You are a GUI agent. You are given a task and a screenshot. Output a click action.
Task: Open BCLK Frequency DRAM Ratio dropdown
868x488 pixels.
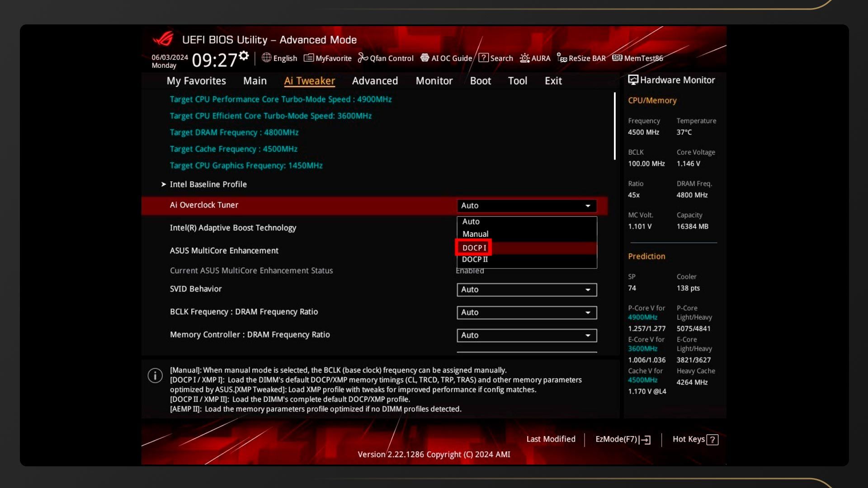coord(527,313)
